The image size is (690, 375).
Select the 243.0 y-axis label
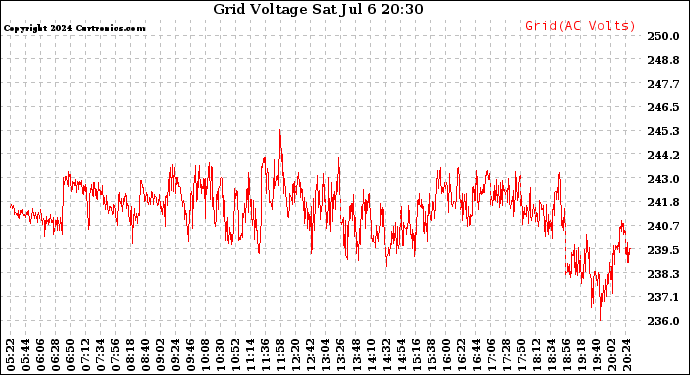coord(663,179)
